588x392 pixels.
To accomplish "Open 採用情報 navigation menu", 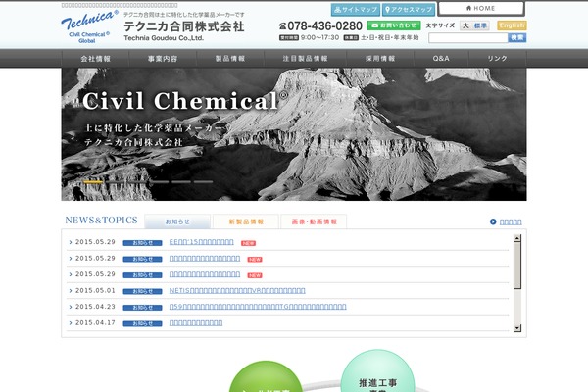I will pyautogui.click(x=380, y=59).
